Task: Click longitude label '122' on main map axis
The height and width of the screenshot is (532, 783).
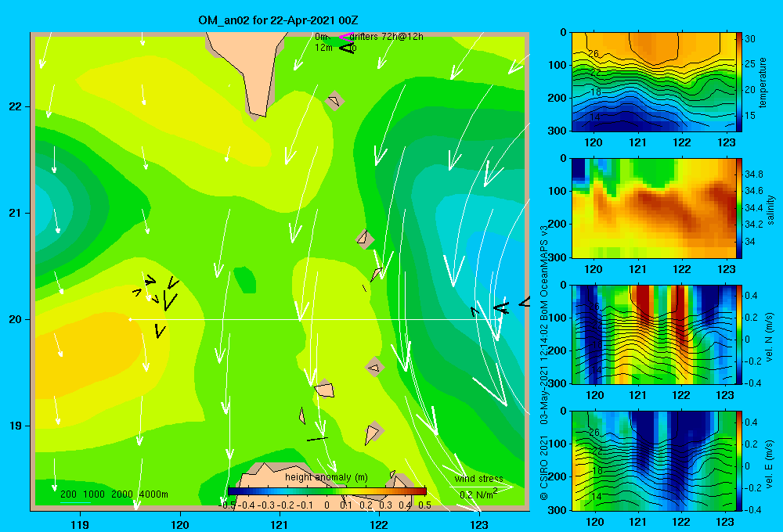Action: pyautogui.click(x=379, y=524)
